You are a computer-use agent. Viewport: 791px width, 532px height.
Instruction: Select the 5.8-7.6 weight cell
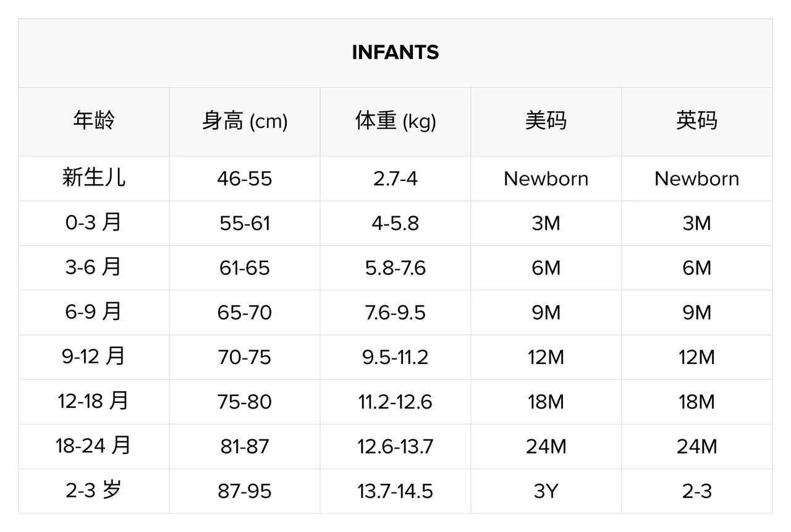point(395,268)
